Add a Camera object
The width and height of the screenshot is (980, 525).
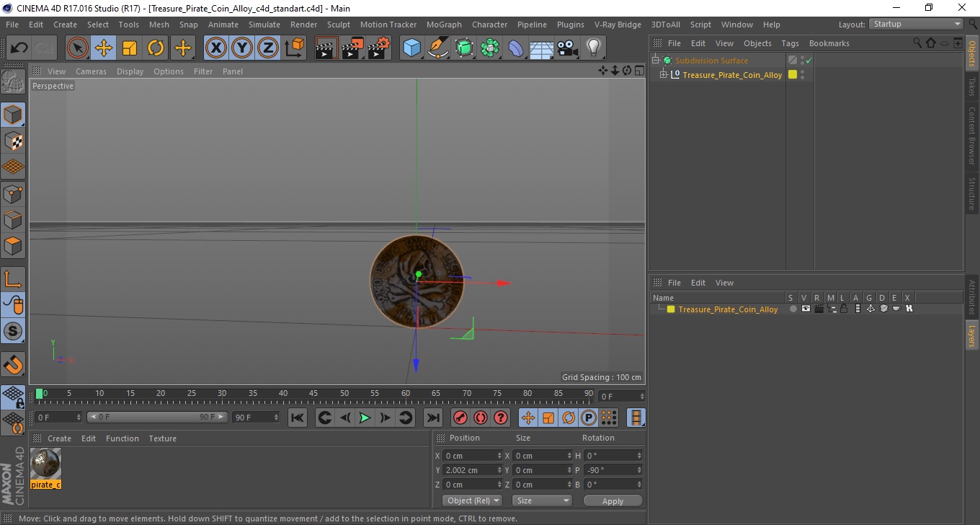click(x=568, y=48)
